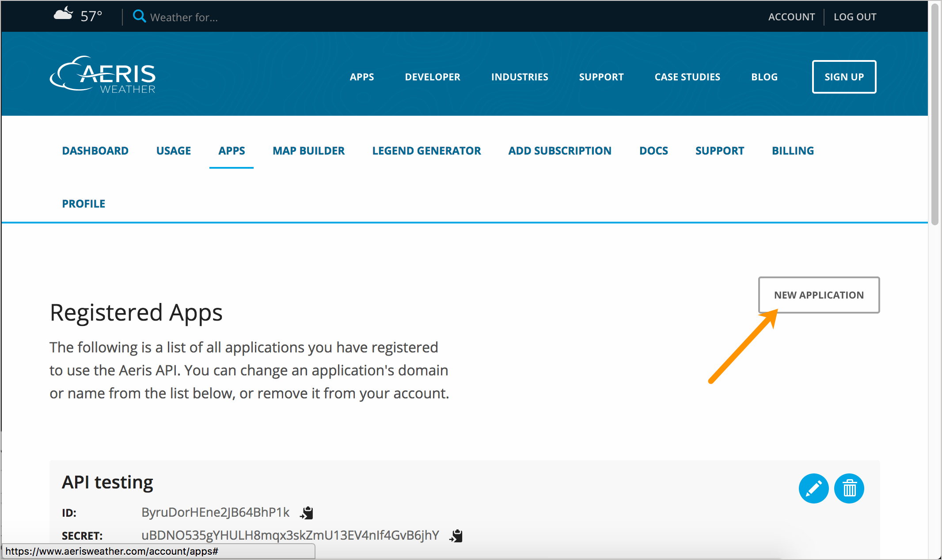Switch to the USAGE tab
Screen dimensions: 942x560
pyautogui.click(x=174, y=151)
